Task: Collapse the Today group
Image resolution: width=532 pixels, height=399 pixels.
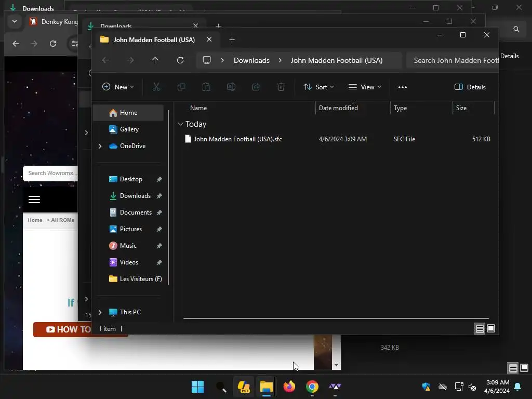Action: click(180, 124)
